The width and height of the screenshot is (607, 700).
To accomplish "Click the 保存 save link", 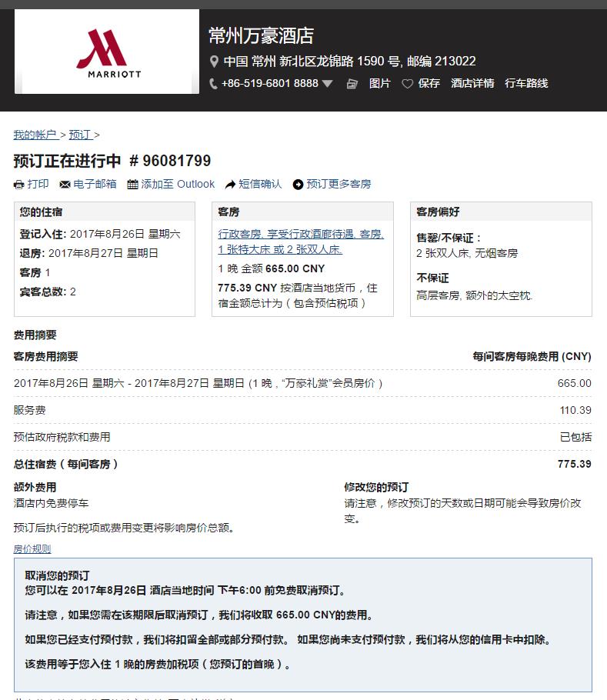I will point(429,84).
